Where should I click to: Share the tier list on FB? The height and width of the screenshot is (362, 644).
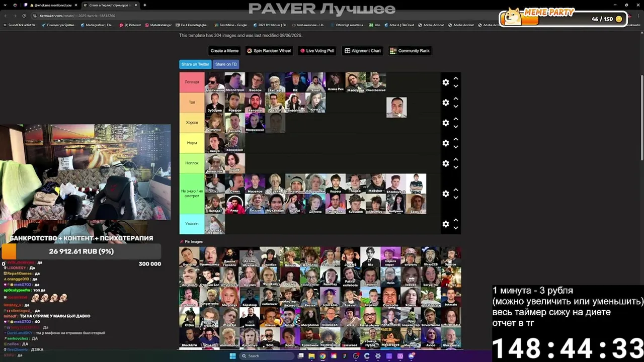pos(226,64)
